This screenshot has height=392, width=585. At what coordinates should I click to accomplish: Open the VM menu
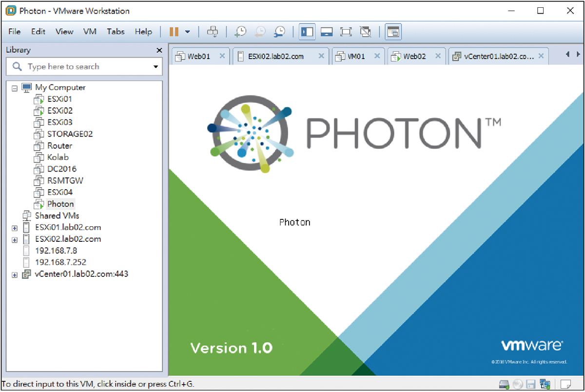tap(90, 32)
